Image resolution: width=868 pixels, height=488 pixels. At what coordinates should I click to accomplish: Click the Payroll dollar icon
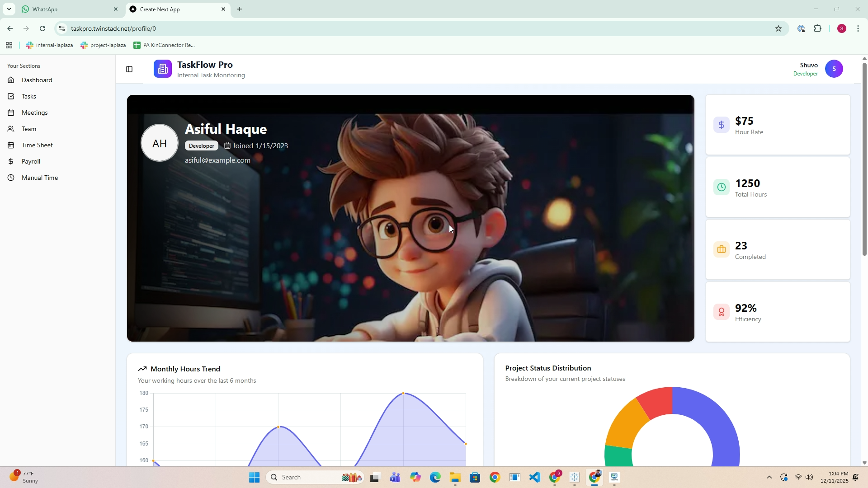(11, 161)
